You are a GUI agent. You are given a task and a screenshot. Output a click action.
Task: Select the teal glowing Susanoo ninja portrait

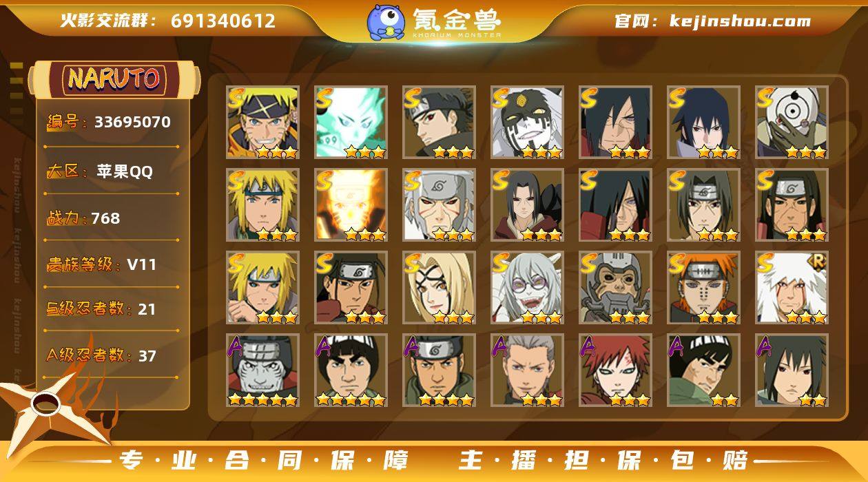click(x=351, y=123)
